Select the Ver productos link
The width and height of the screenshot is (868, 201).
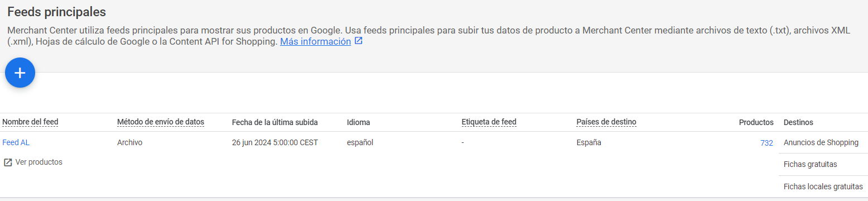click(x=39, y=162)
